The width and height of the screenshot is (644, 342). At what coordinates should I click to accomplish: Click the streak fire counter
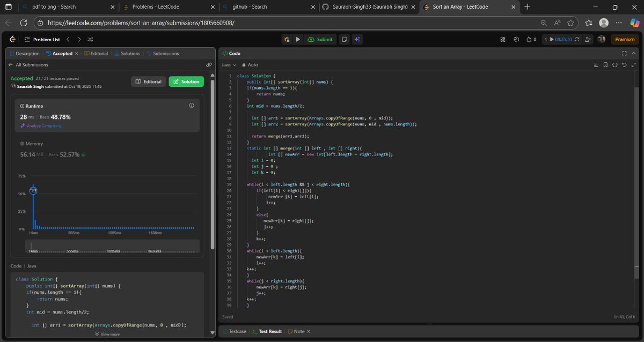531,39
